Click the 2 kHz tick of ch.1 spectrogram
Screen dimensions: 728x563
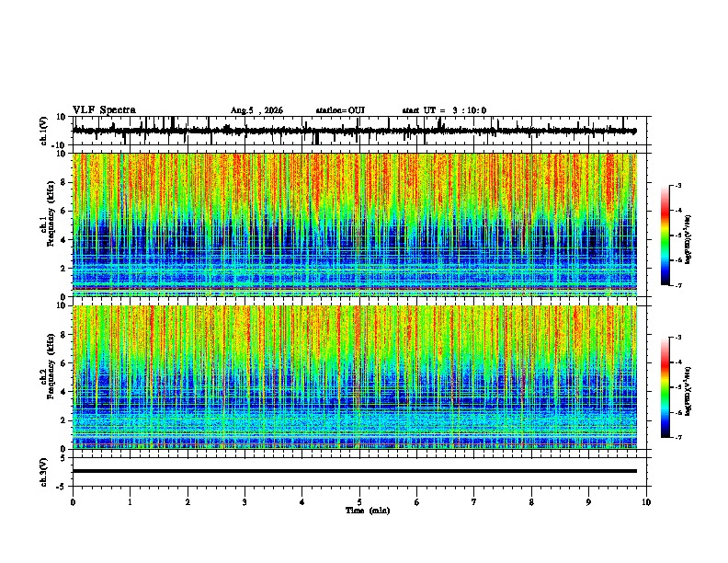(x=63, y=268)
